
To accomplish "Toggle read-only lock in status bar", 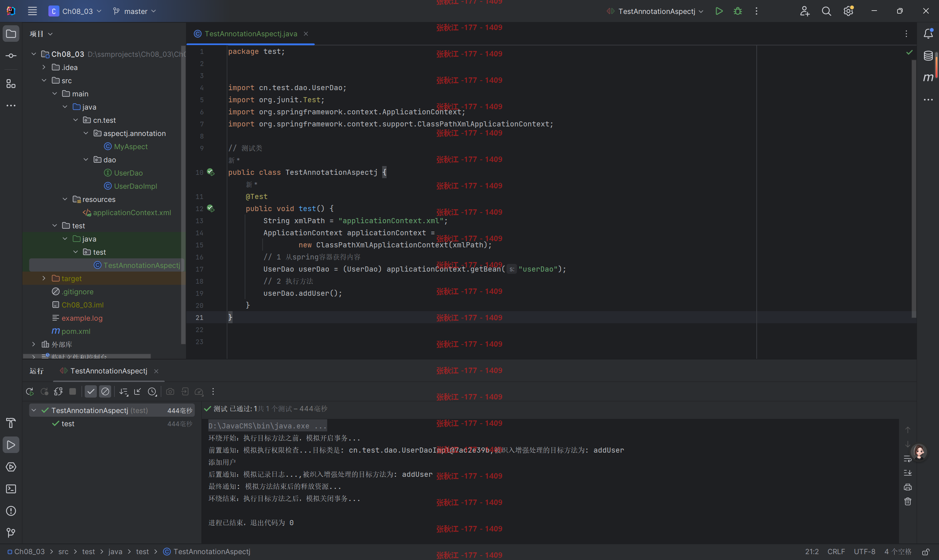I will [926, 552].
